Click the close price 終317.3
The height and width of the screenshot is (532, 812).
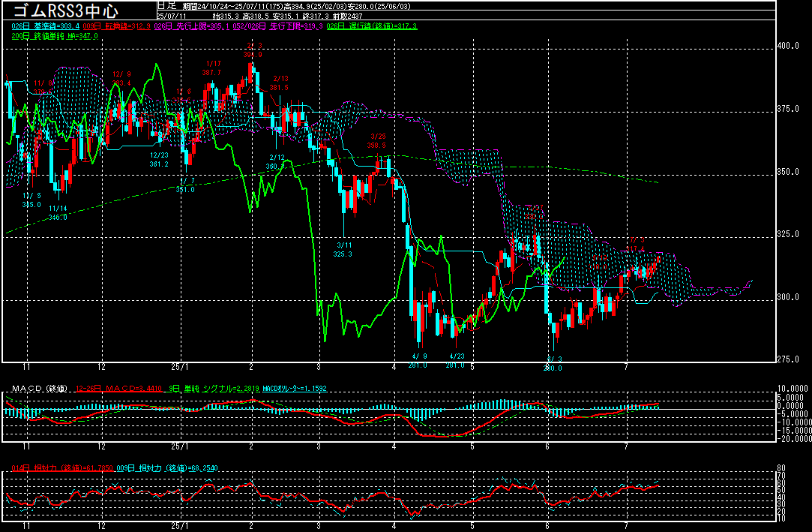point(316,17)
